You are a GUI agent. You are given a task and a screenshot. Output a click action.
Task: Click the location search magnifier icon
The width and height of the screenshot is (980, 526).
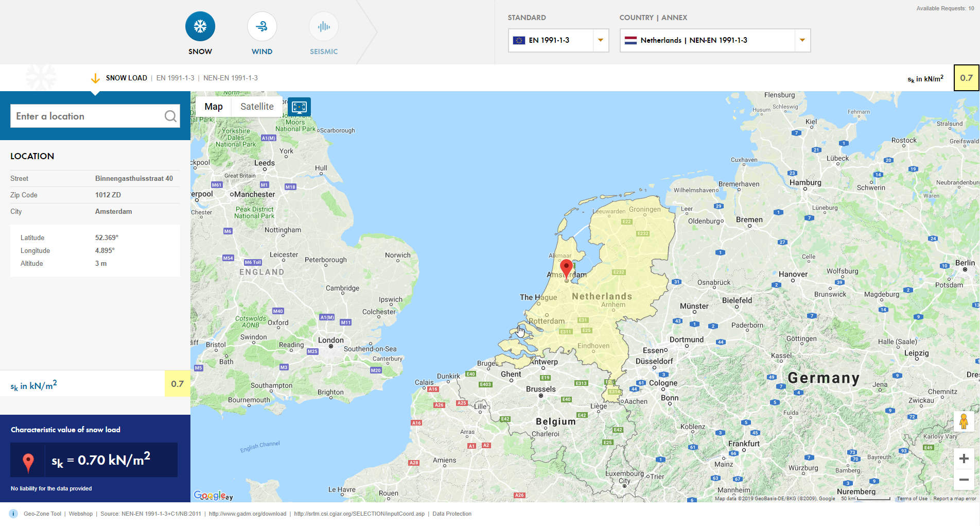170,116
